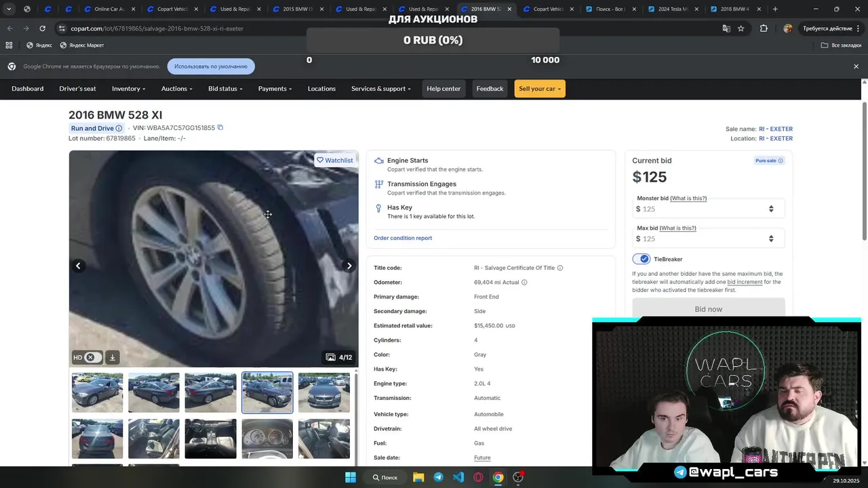This screenshot has width=868, height=488.
Task: Open the browser extensions puzzle icon
Action: coord(764,28)
